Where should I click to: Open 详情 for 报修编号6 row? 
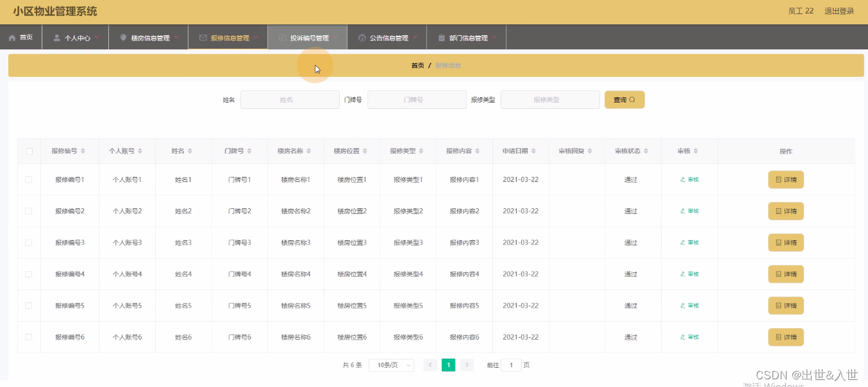pyautogui.click(x=786, y=337)
